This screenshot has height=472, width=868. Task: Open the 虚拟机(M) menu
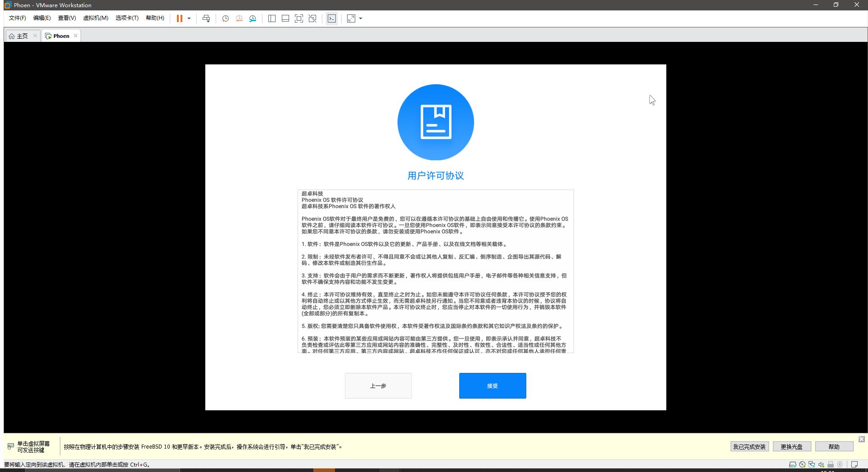coord(95,18)
